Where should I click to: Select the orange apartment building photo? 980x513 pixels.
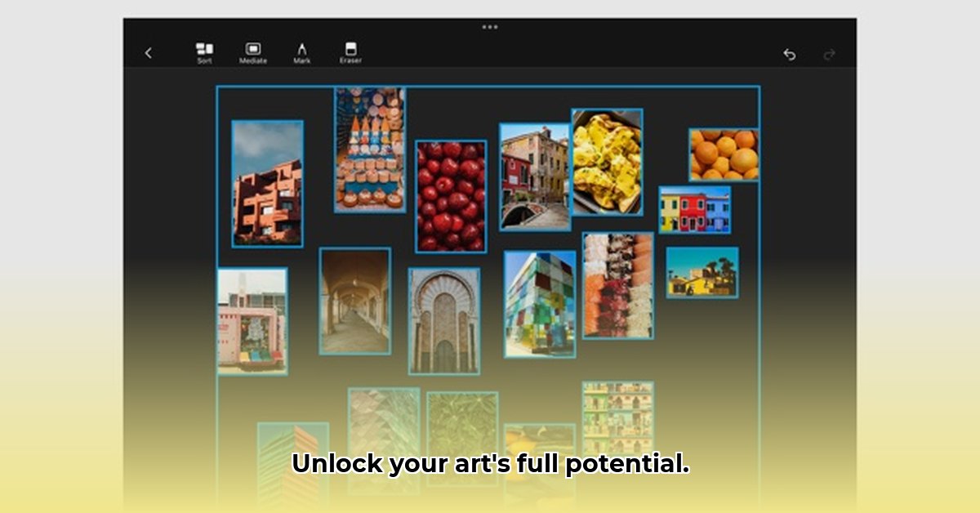click(x=267, y=184)
